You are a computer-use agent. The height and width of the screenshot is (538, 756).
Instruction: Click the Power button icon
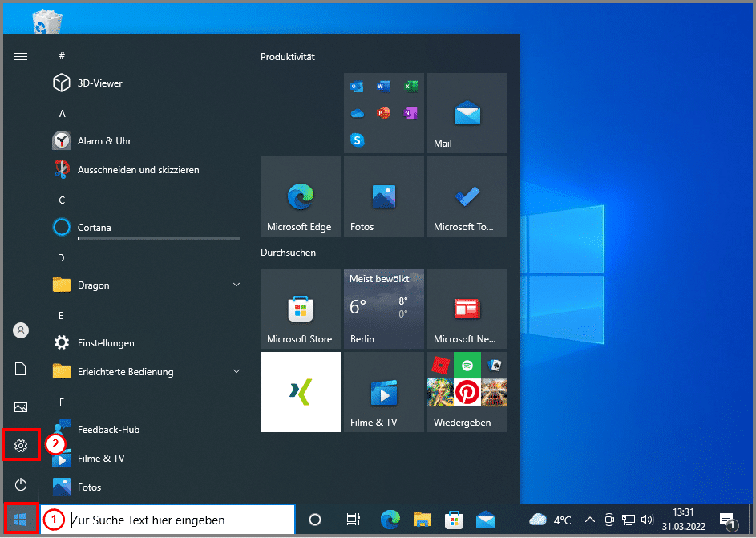coord(21,484)
